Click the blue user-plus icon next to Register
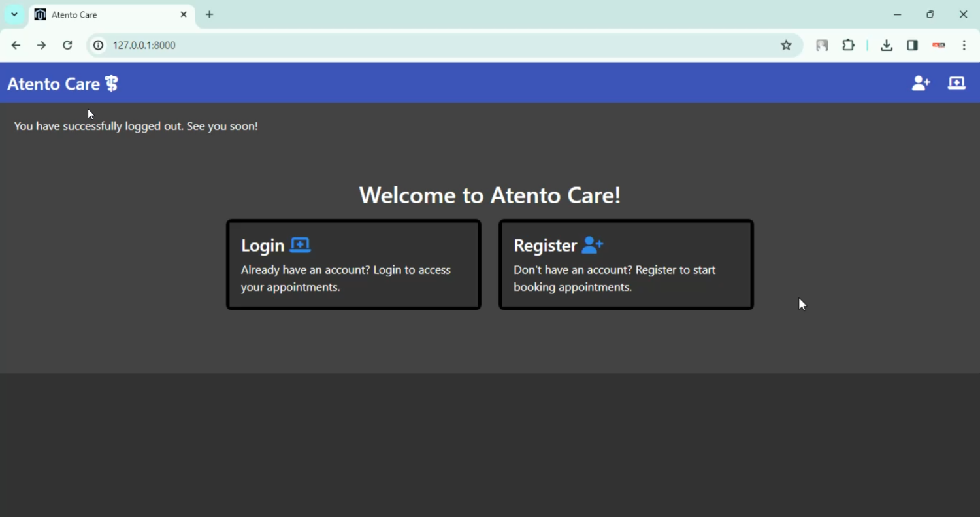Screen dimensions: 980x517 pyautogui.click(x=592, y=245)
